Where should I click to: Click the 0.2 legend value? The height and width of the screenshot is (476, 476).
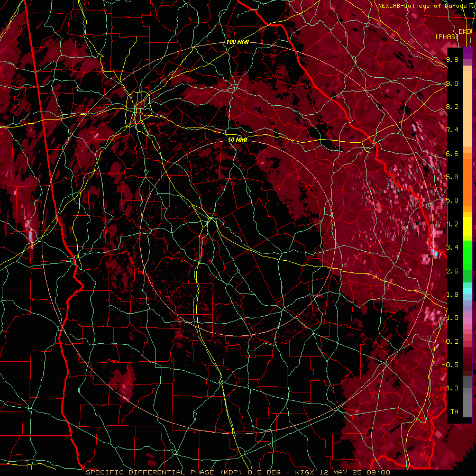[x=452, y=342]
